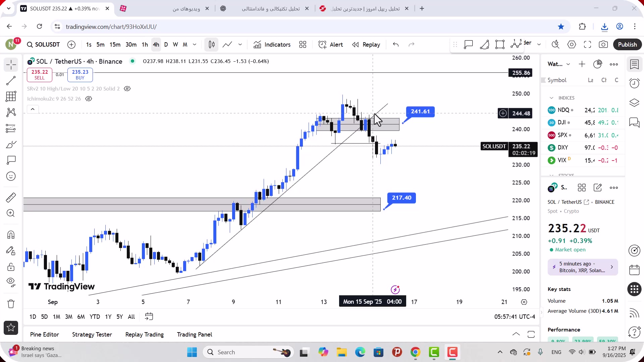
Task: Click the 235.22 SELL button
Action: (40, 75)
